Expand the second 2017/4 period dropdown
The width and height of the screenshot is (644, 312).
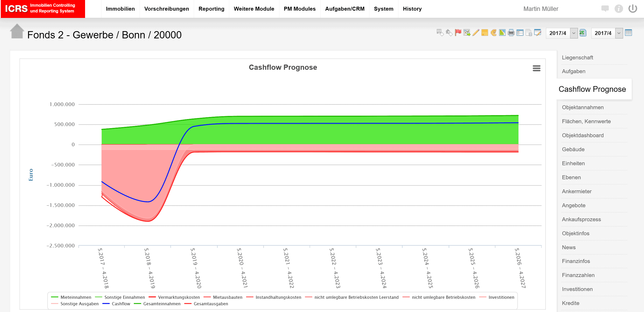coord(619,33)
